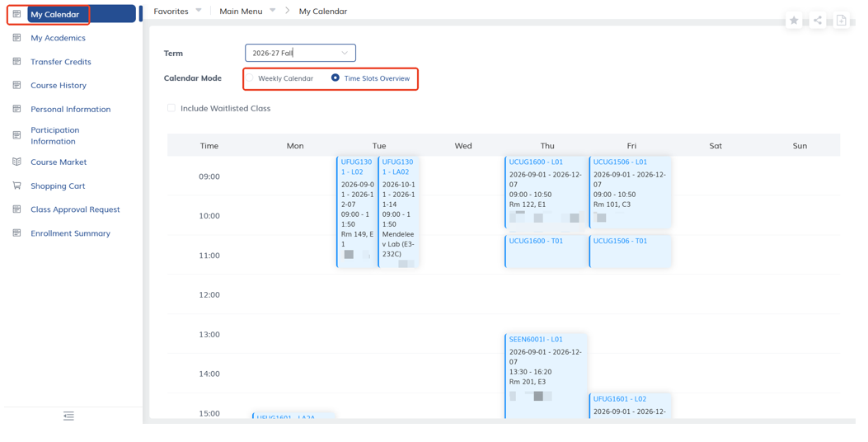868x442 pixels.
Task: Click the export document icon
Action: pyautogui.click(x=841, y=21)
